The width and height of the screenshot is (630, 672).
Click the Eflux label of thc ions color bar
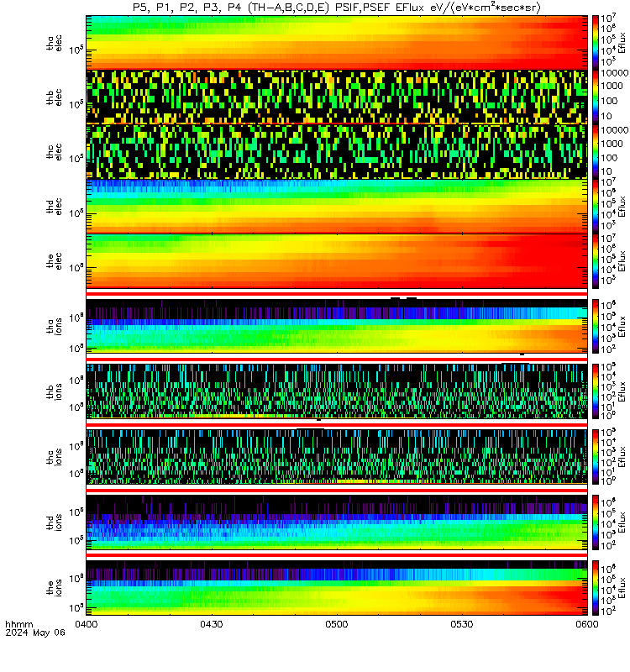point(622,457)
